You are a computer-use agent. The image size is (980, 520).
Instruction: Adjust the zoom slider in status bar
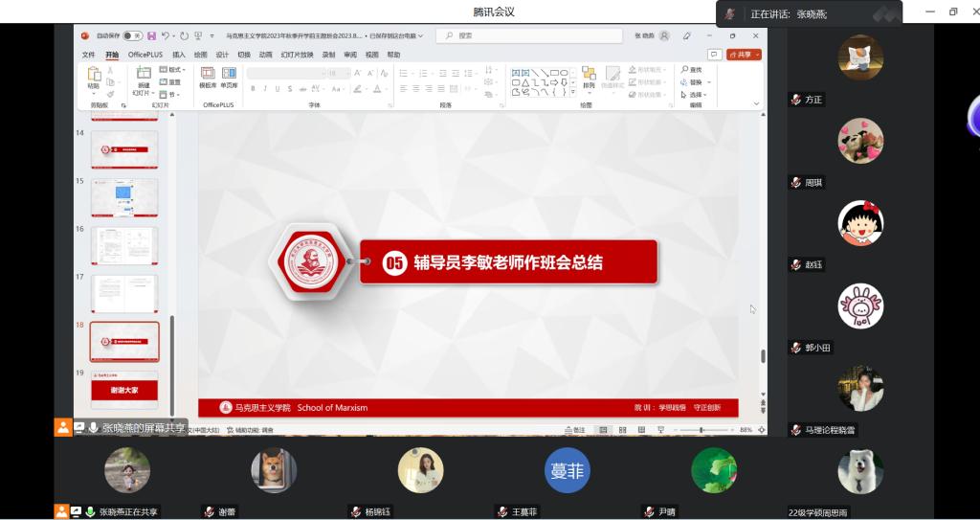tap(702, 431)
